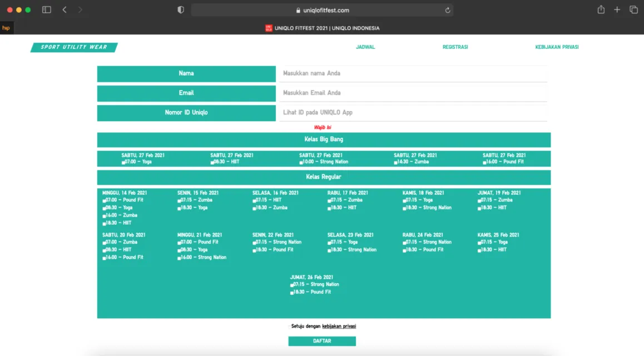This screenshot has height=356, width=644.
Task: Follow the kebijakan privasi link
Action: tap(339, 327)
